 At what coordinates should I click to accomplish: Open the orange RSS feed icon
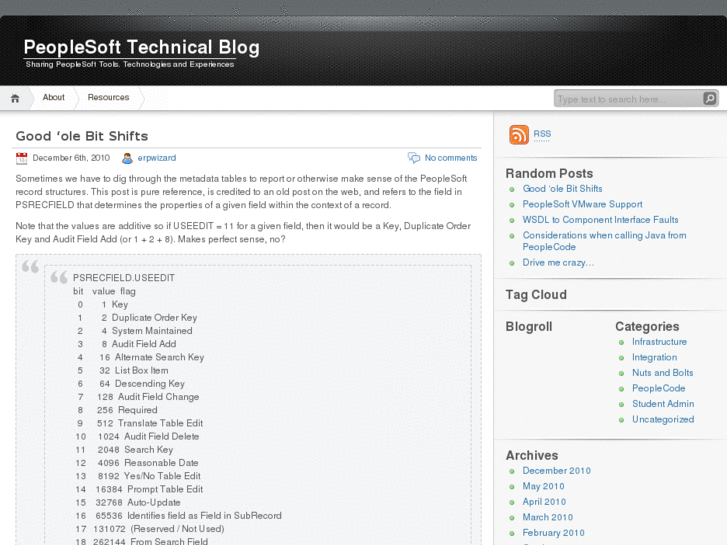(519, 135)
